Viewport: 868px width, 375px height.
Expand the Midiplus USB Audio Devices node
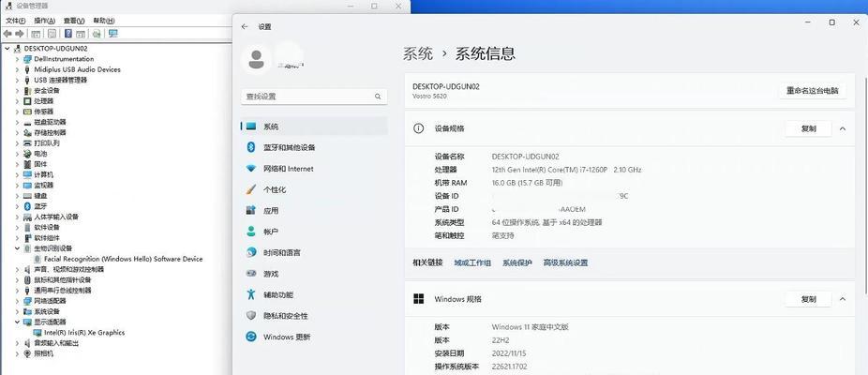(17, 69)
